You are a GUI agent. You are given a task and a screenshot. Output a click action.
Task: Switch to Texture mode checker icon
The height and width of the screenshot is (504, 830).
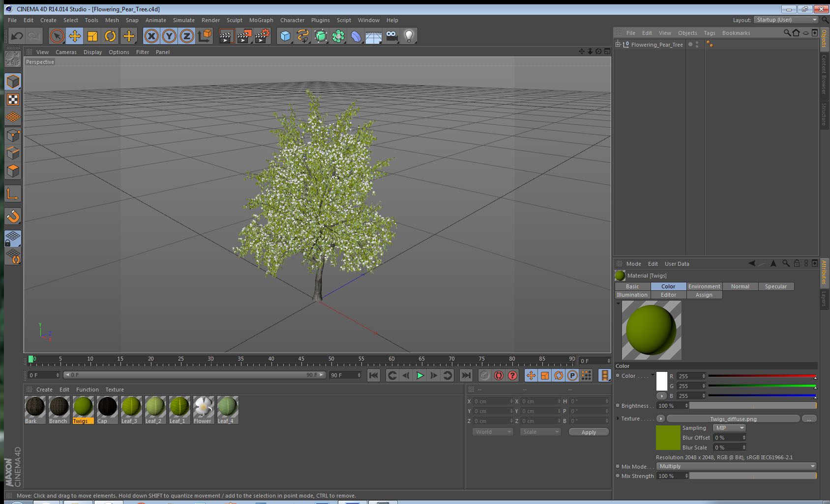tap(13, 100)
